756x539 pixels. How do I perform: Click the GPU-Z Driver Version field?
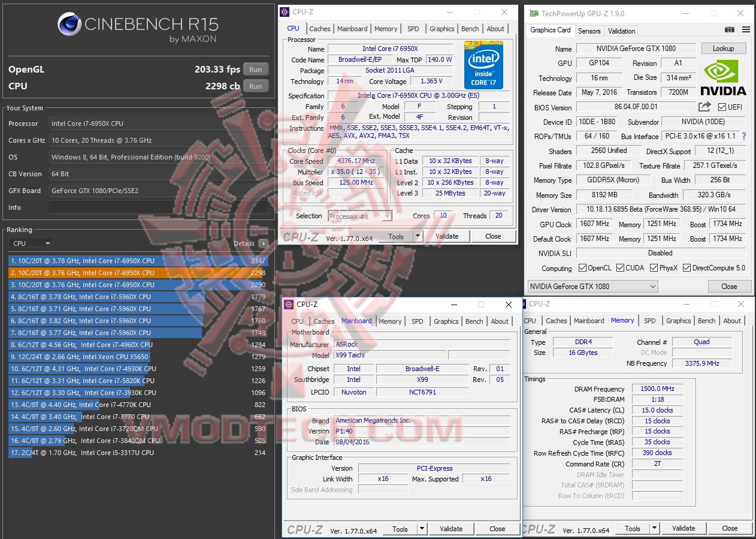coord(661,209)
